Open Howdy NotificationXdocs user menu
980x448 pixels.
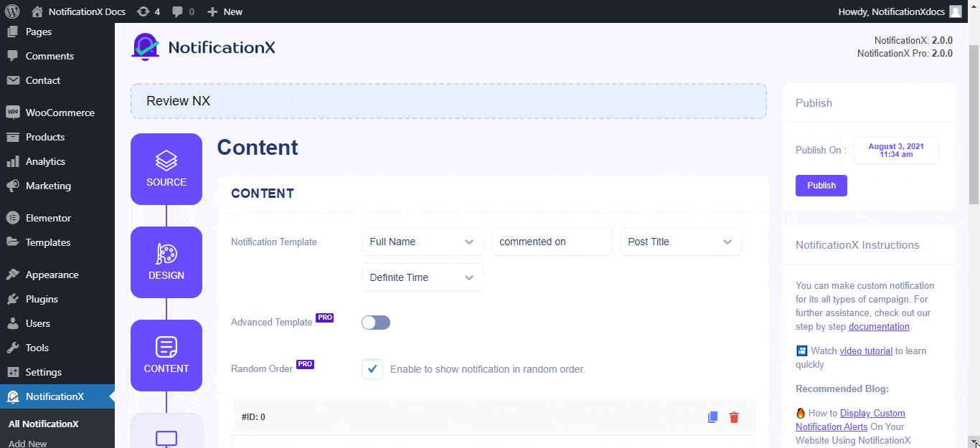(900, 11)
